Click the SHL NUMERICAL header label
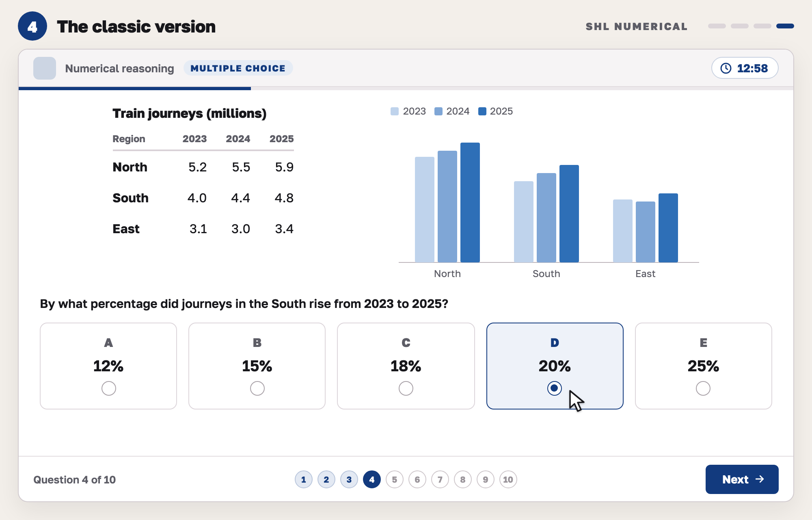Viewport: 812px width, 520px height. point(636,26)
